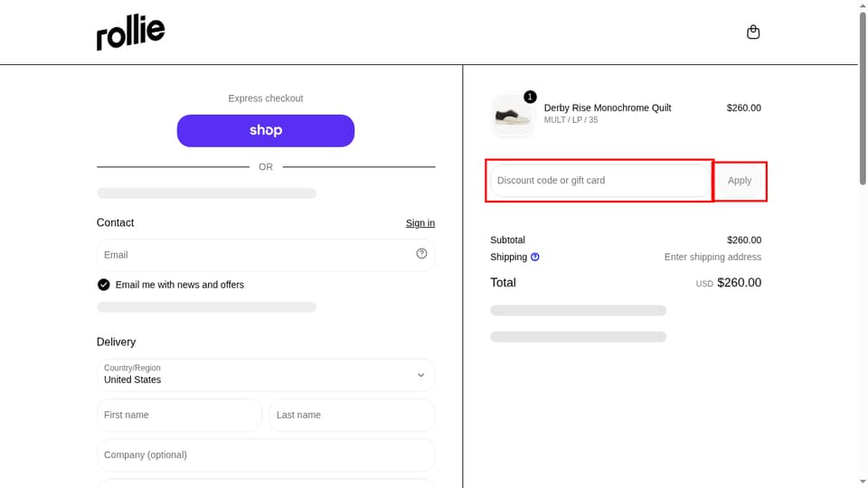868x488 pixels.
Task: Apply the discount code
Action: [x=740, y=181]
